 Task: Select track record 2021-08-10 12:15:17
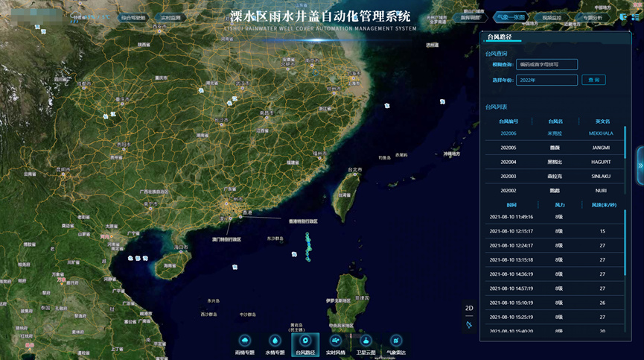554,231
